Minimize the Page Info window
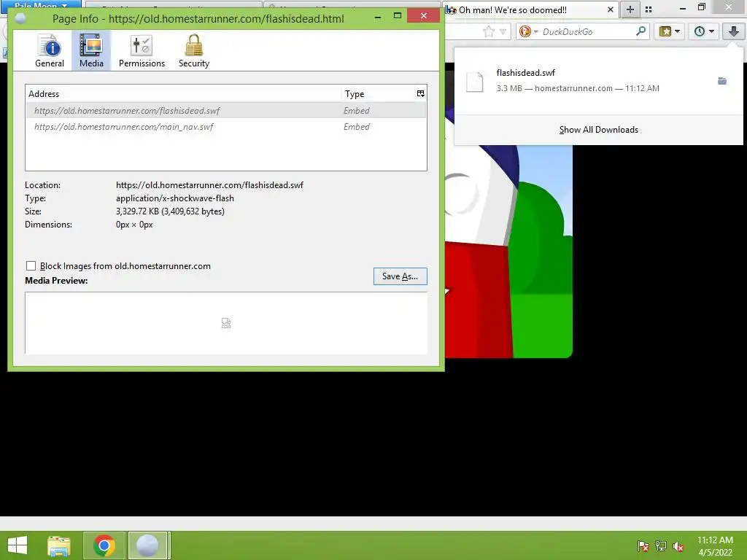The width and height of the screenshot is (747, 560). [x=378, y=17]
